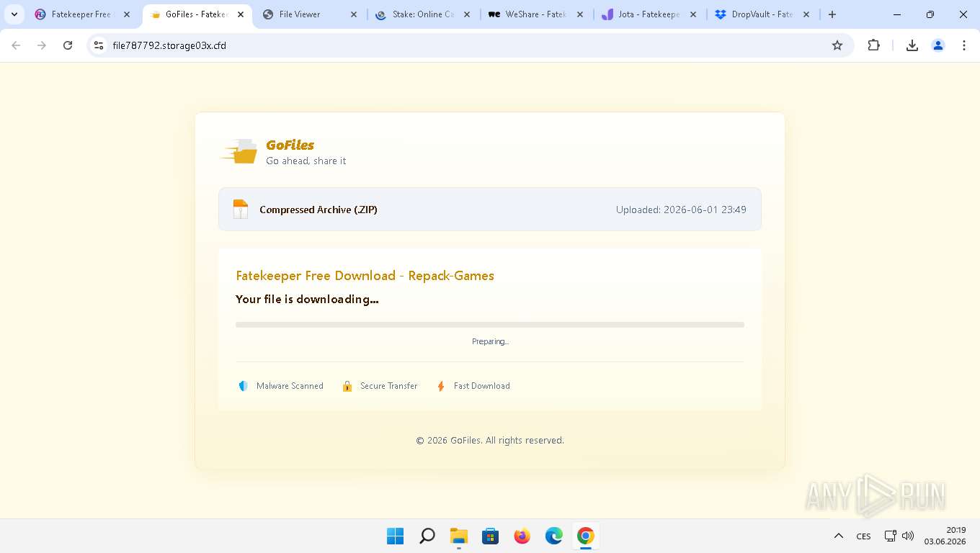The width and height of the screenshot is (980, 553).
Task: Close the Jota tab
Action: click(x=693, y=14)
